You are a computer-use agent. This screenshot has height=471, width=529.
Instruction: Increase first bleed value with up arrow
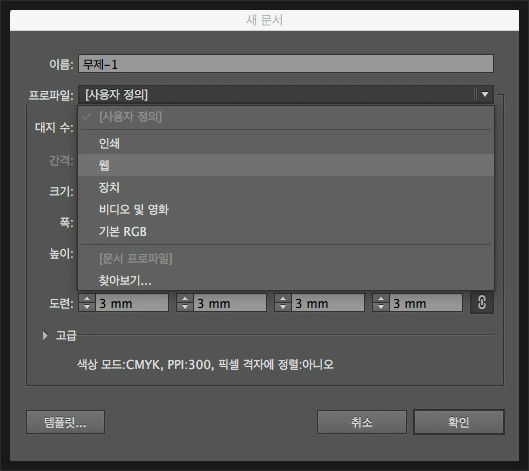(x=87, y=298)
